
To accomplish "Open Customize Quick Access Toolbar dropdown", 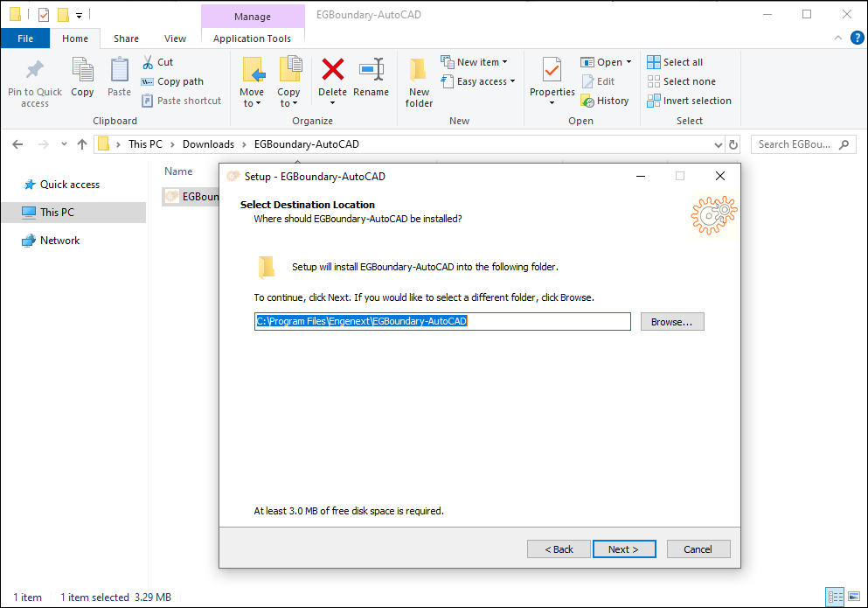I will (80, 16).
